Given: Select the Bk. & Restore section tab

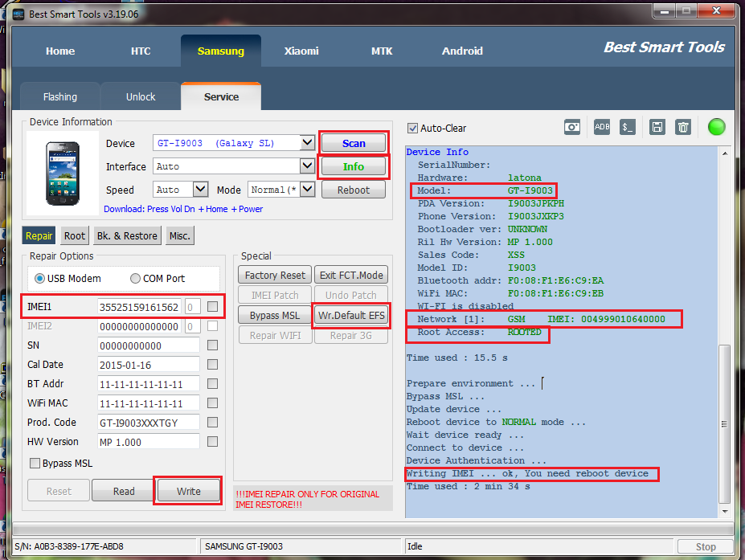Looking at the screenshot, I should click(x=127, y=235).
